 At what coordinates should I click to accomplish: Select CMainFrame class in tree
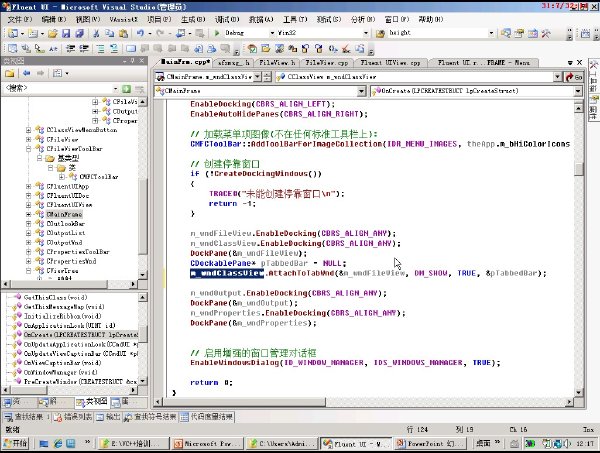click(x=64, y=214)
